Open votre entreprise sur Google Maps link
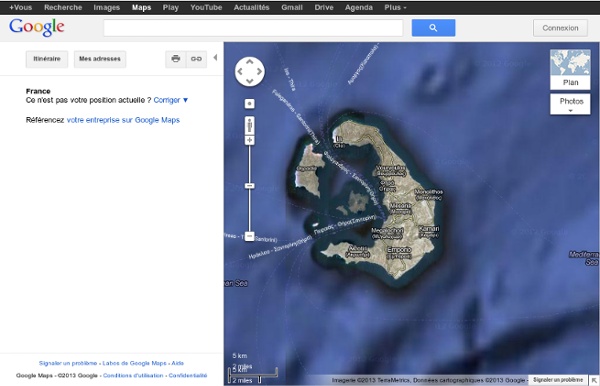 [x=123, y=120]
